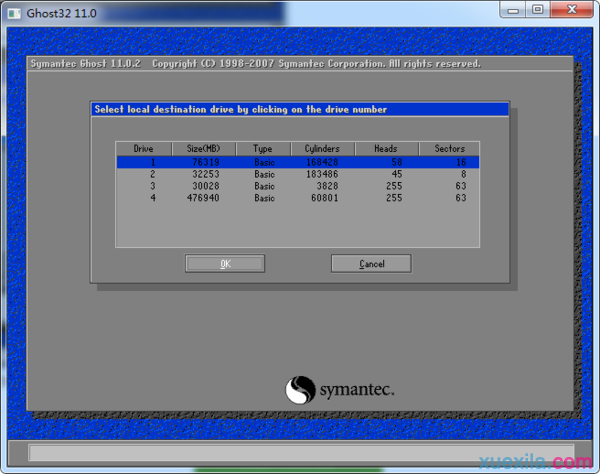Pick drive 4 with size 476940 MB

pos(297,198)
